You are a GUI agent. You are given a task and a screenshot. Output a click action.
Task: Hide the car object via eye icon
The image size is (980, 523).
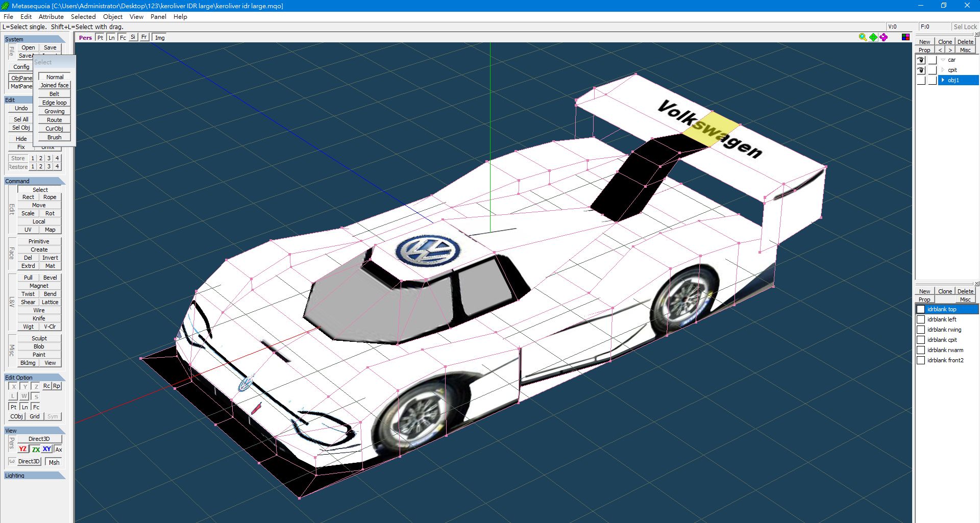pos(921,60)
